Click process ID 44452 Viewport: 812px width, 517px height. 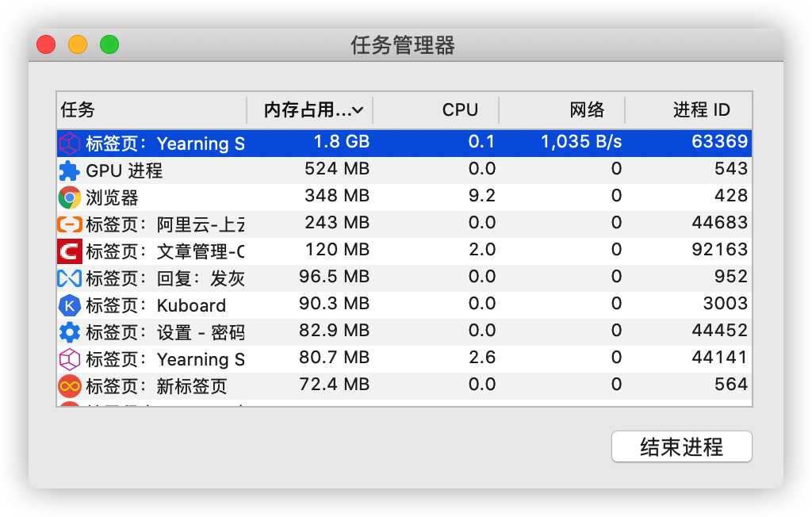click(720, 330)
